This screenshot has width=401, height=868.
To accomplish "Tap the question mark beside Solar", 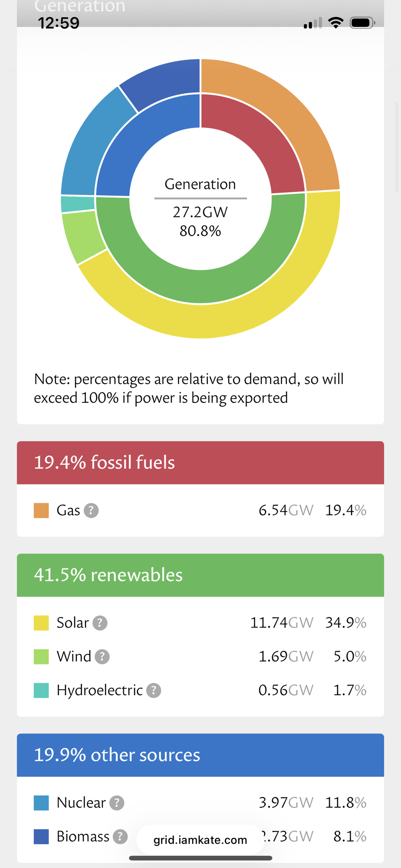I will [x=100, y=623].
